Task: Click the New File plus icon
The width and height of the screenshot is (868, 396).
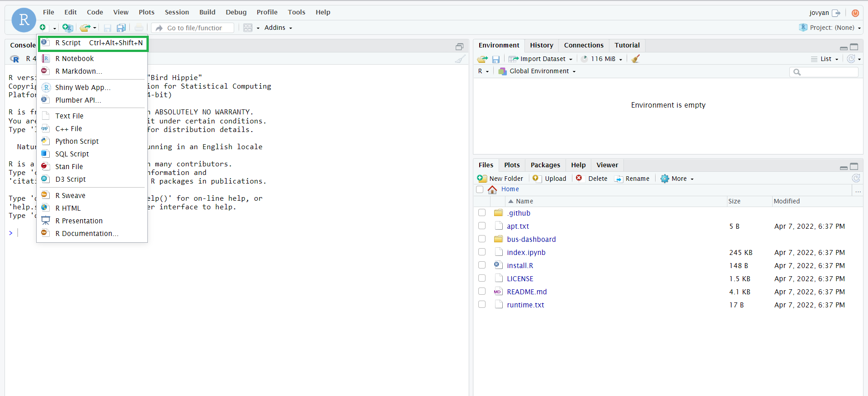Action: coord(42,28)
